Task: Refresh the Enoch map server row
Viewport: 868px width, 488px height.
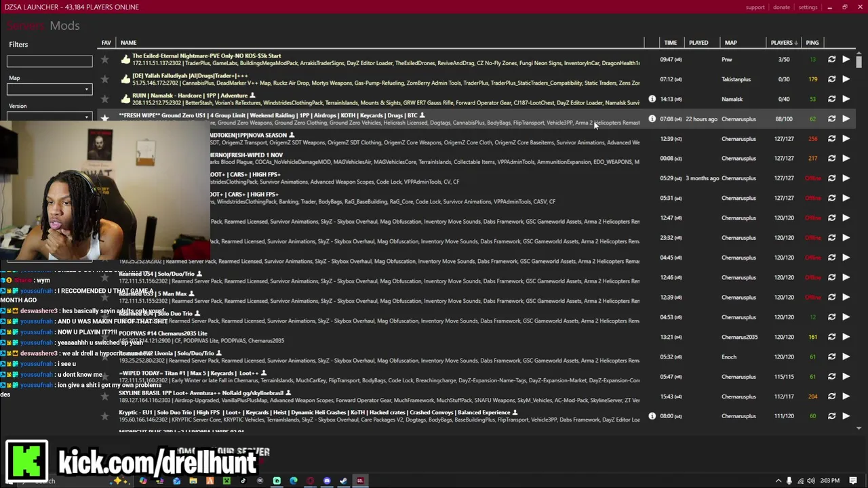Action: point(831,357)
